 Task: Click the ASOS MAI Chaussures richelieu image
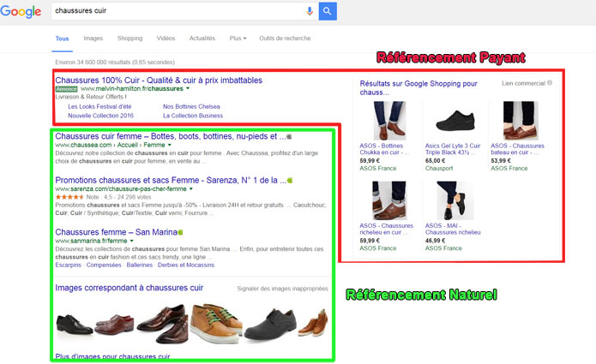point(455,200)
